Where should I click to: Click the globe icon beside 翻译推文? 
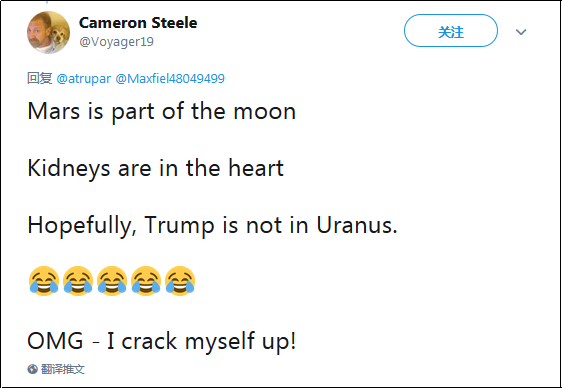pyautogui.click(x=33, y=369)
